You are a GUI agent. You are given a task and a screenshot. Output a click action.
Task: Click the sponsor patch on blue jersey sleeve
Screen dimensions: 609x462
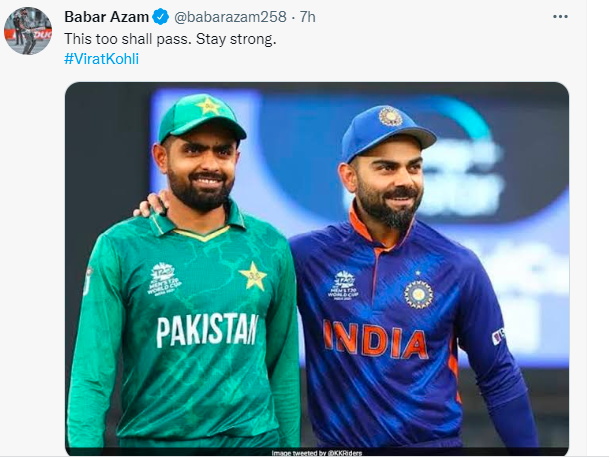497,336
